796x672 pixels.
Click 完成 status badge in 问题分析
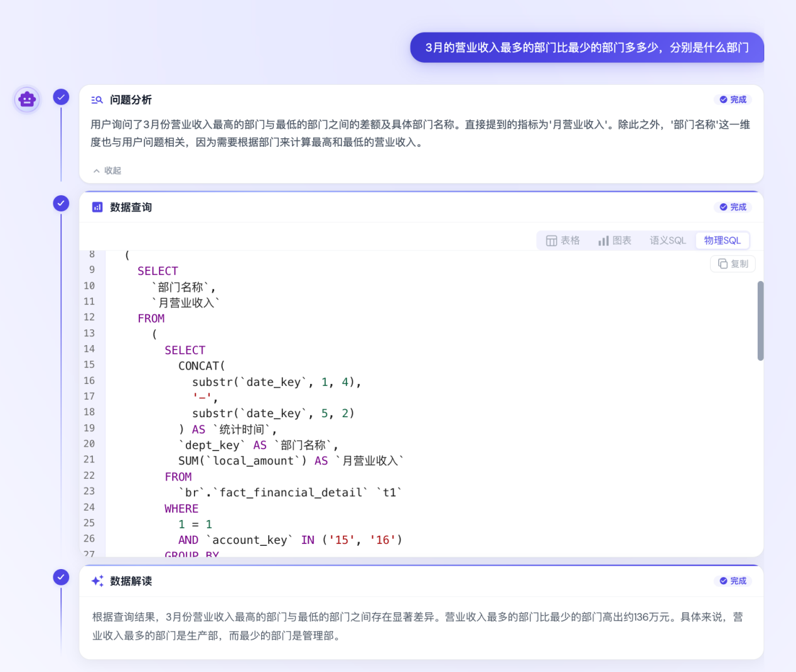click(733, 100)
